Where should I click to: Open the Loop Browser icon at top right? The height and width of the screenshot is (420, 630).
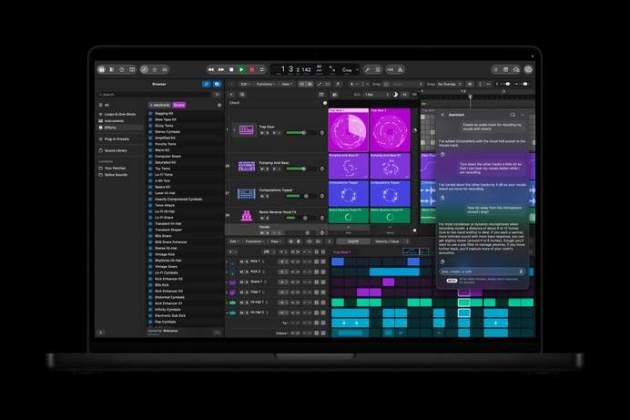click(516, 70)
